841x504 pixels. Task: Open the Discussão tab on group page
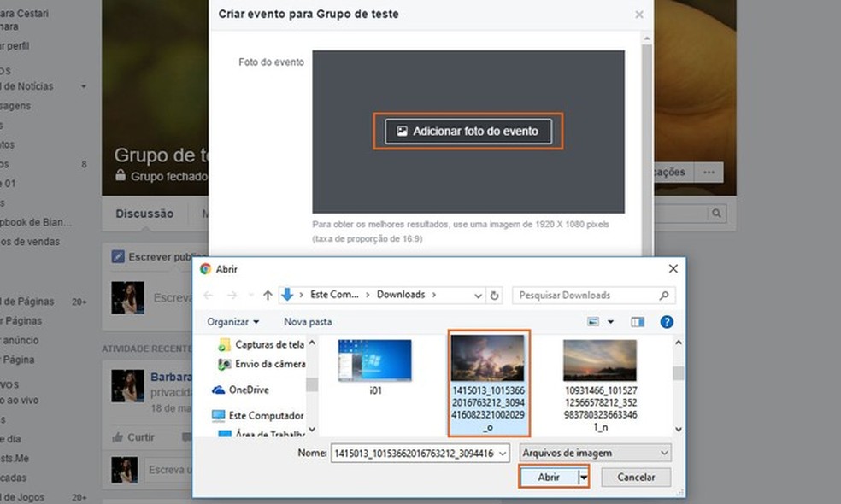point(144,214)
